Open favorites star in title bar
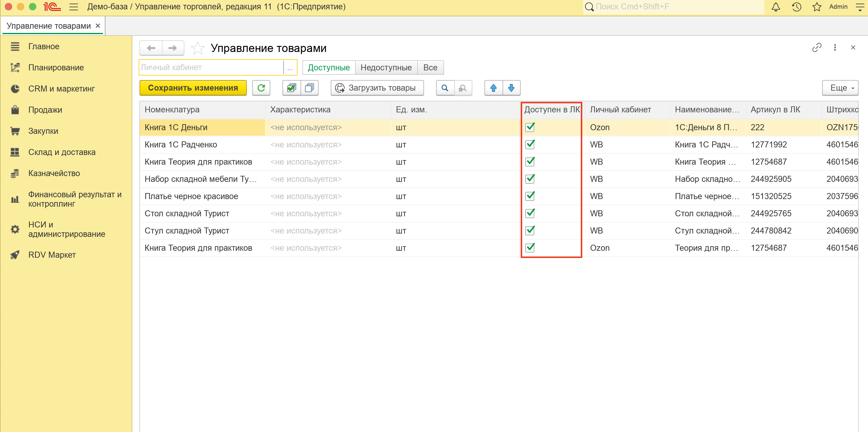868x432 pixels. (x=817, y=7)
